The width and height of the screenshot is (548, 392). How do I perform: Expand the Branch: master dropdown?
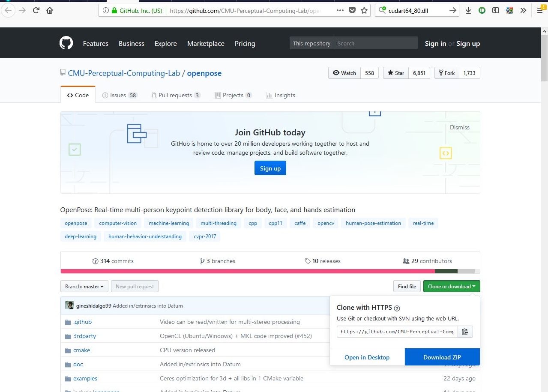pos(84,287)
